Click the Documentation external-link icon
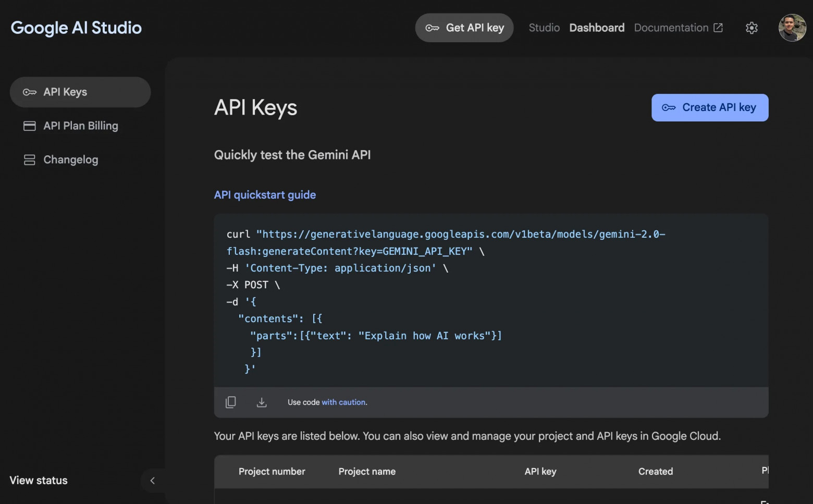This screenshot has height=504, width=813. click(719, 27)
